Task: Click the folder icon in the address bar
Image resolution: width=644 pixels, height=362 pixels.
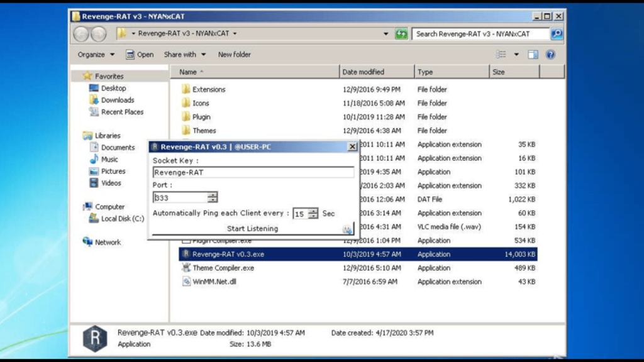Action: (x=121, y=33)
